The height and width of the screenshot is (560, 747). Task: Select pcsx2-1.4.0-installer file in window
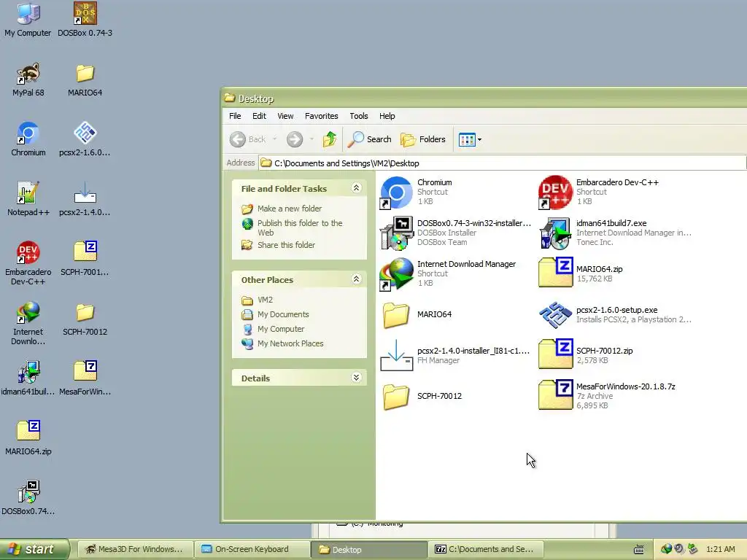[x=455, y=355]
